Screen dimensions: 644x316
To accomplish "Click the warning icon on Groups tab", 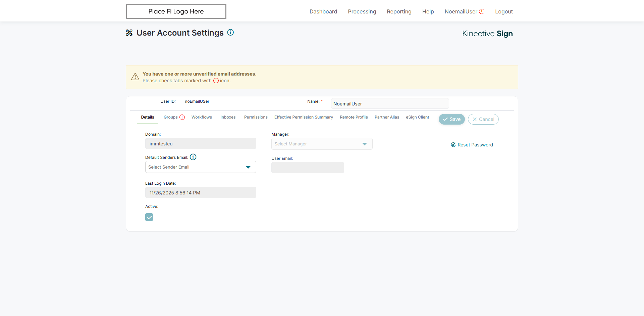I will (x=182, y=117).
